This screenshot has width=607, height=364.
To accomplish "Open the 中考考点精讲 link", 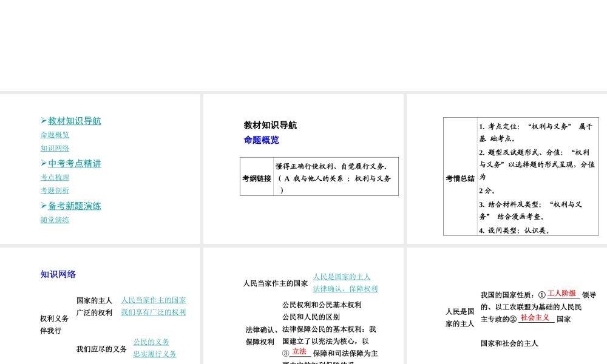I will click(74, 163).
